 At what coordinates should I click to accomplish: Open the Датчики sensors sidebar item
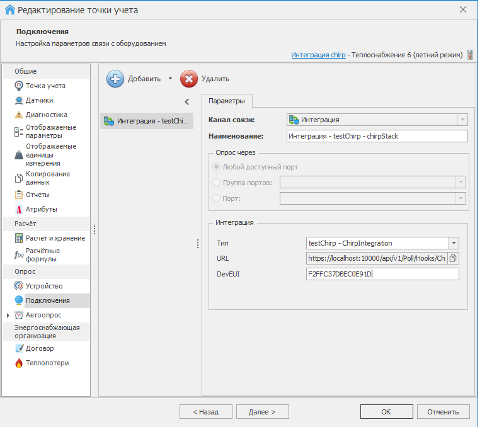point(39,100)
